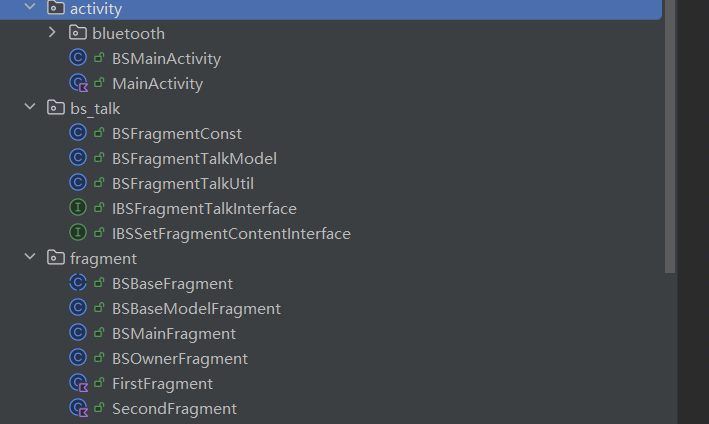
Task: Select BSBaseModelFragment in the project tree
Action: coord(196,309)
